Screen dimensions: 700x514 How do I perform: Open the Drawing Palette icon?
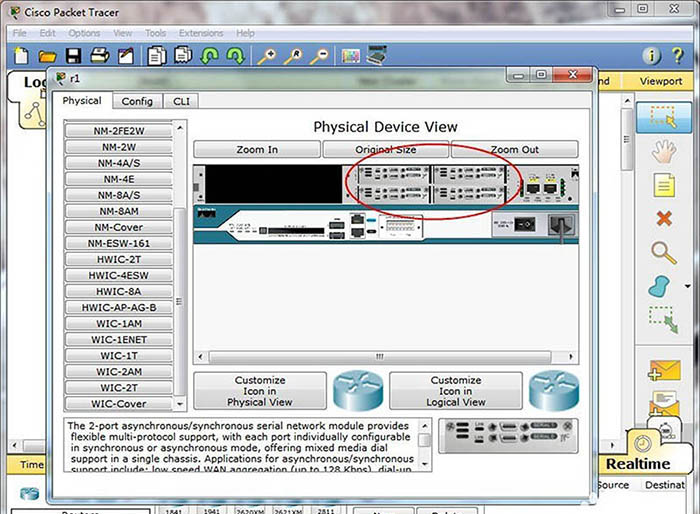coord(351,56)
